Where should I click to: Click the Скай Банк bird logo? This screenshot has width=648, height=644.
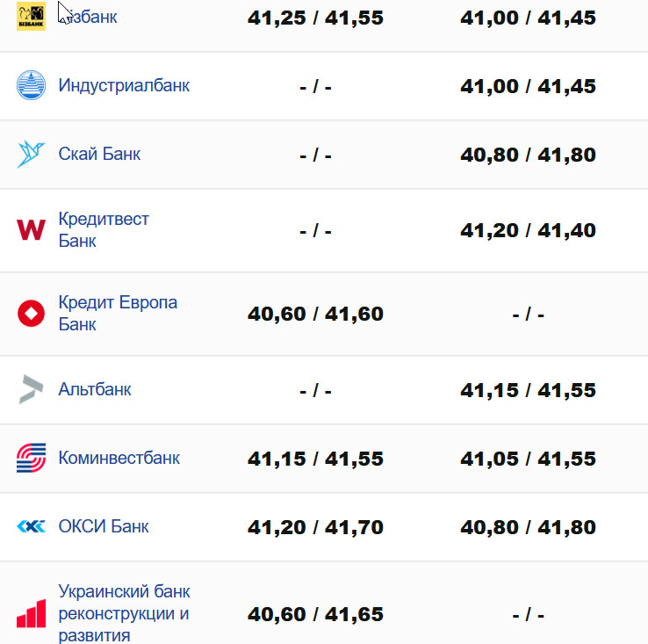[x=31, y=155]
